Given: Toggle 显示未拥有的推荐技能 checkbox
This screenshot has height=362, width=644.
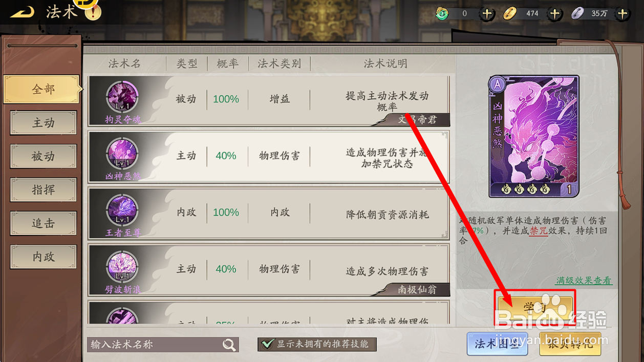Looking at the screenshot, I should coord(267,344).
